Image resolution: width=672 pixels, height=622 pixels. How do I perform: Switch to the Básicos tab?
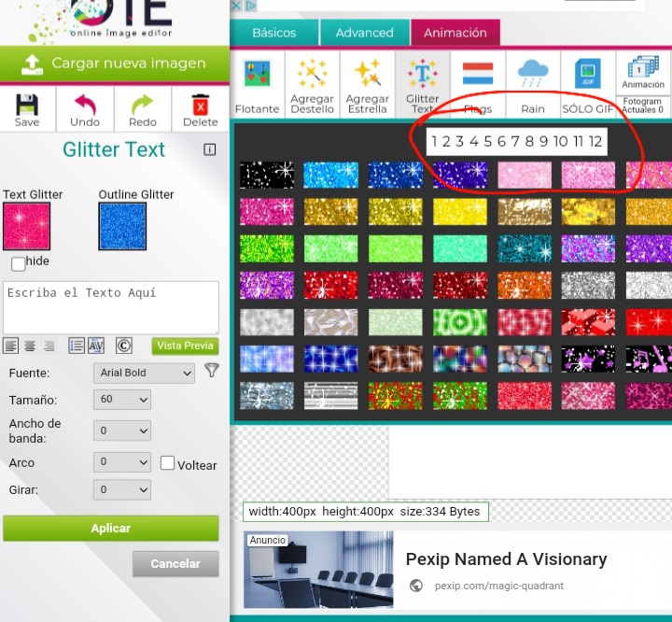click(273, 33)
